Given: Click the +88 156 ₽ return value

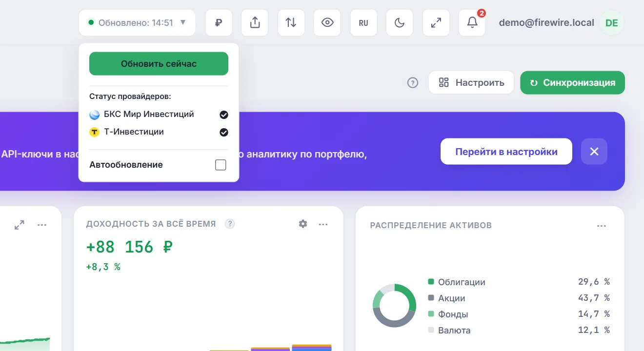Looking at the screenshot, I should point(129,247).
